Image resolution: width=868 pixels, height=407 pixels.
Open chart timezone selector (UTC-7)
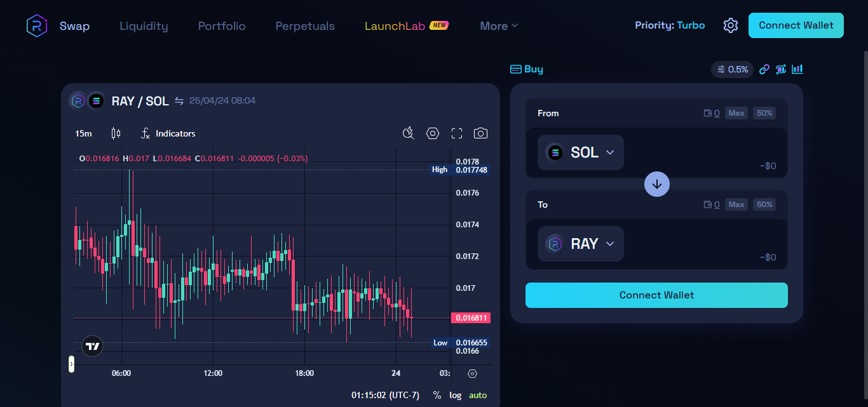385,395
